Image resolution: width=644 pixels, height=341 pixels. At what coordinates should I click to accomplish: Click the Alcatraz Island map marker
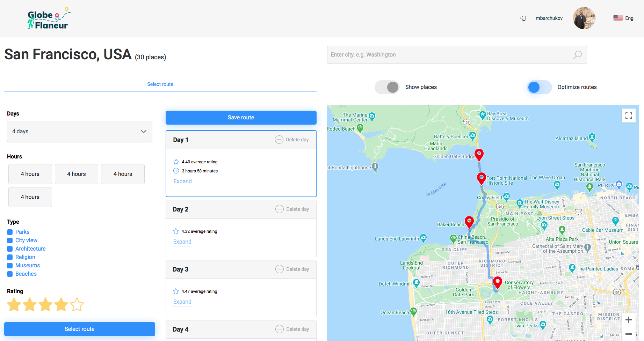click(592, 138)
